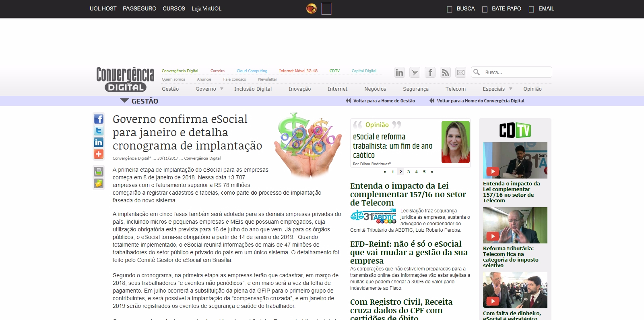
Task: Select opinion page 1
Action: click(393, 172)
